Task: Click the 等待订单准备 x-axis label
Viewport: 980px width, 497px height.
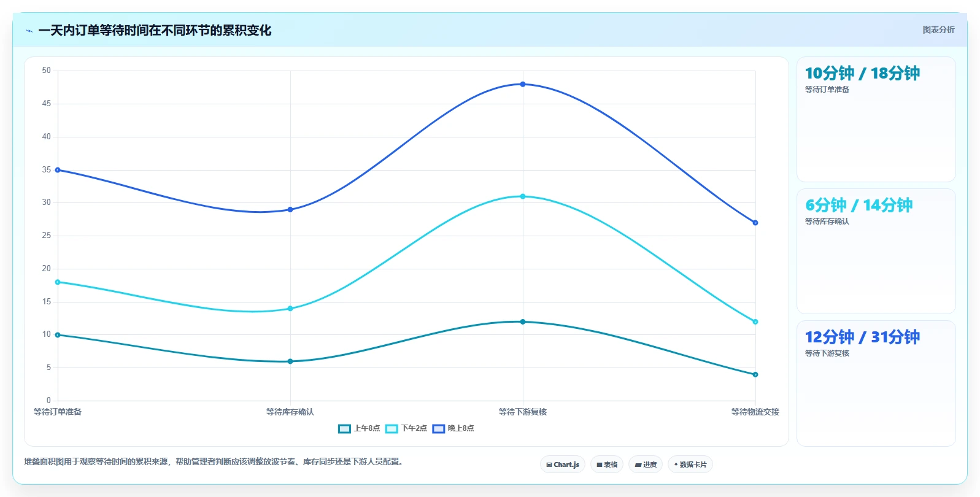Action: (x=58, y=412)
